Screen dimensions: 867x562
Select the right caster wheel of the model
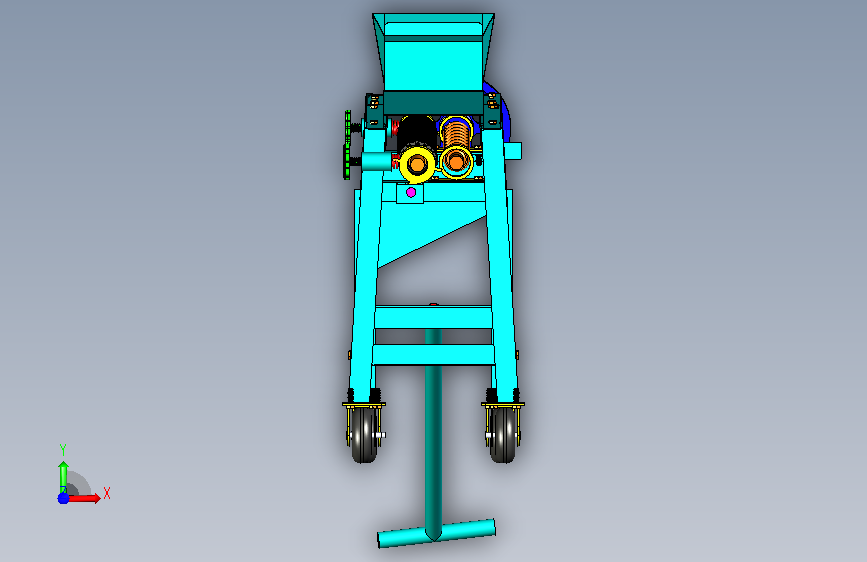[x=503, y=435]
